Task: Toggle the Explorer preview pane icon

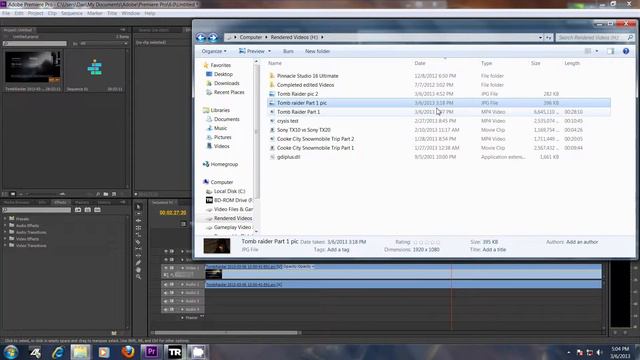Action: [x=610, y=51]
